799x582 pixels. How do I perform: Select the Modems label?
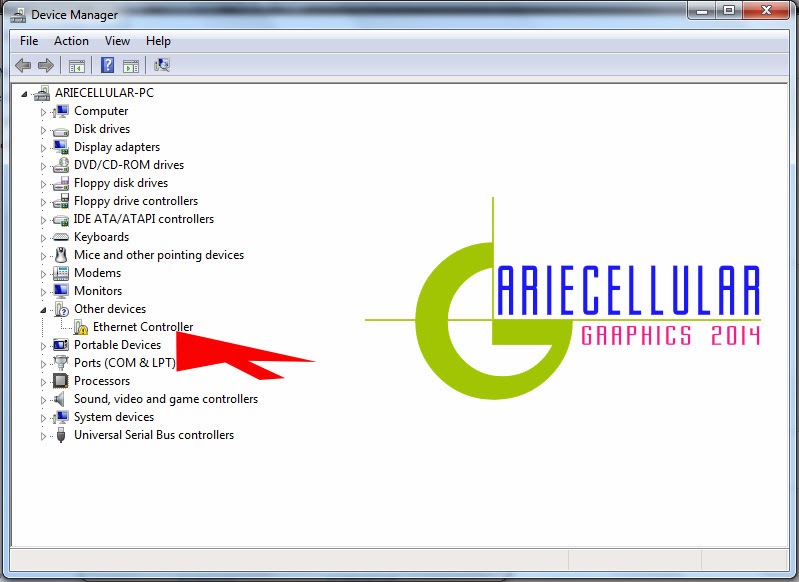pos(97,273)
